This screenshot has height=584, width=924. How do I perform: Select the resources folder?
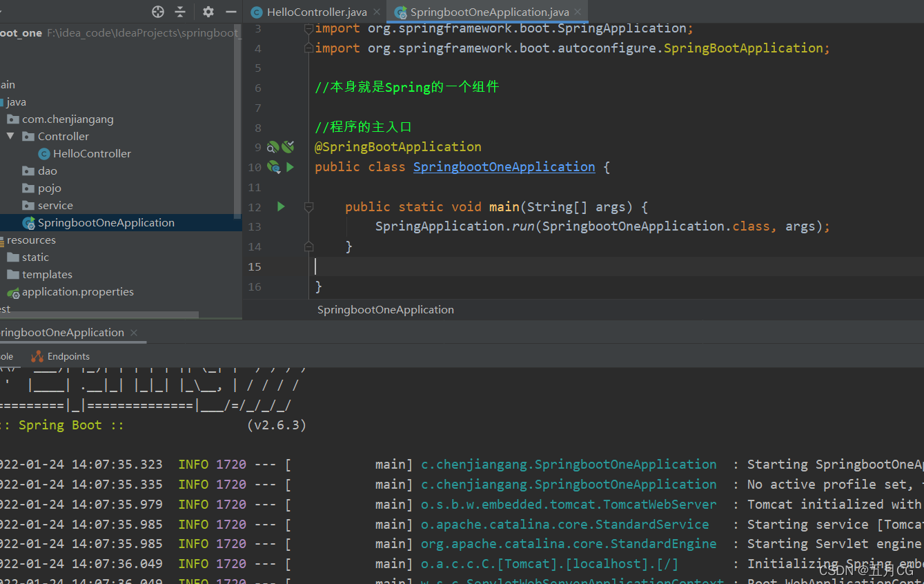31,240
